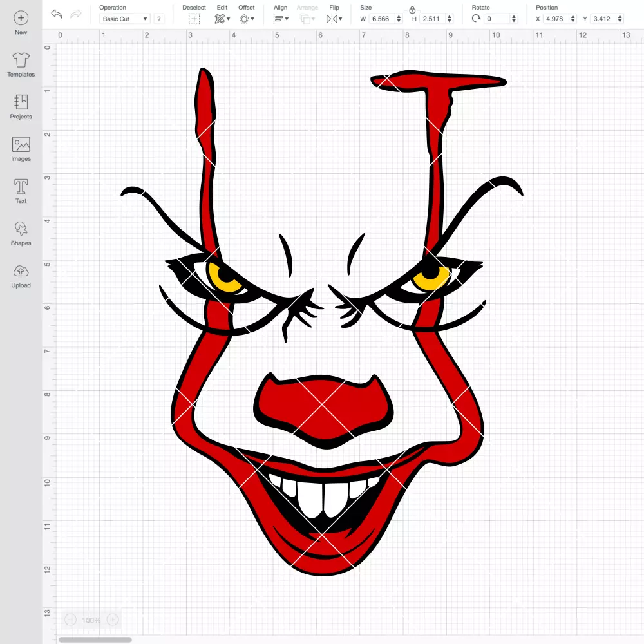Toggle the size aspect ratio lock
Image resolution: width=644 pixels, height=644 pixels.
pos(412,10)
